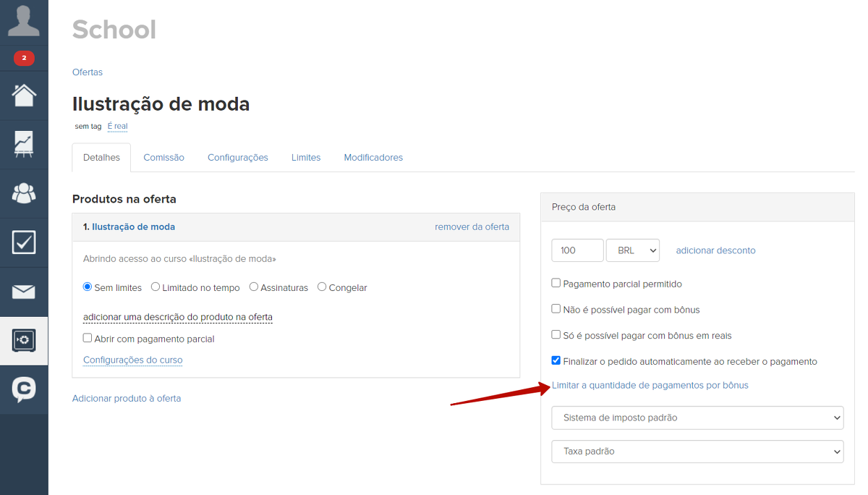Click the price input field showing 100
Screen dimensions: 868x495
576,250
